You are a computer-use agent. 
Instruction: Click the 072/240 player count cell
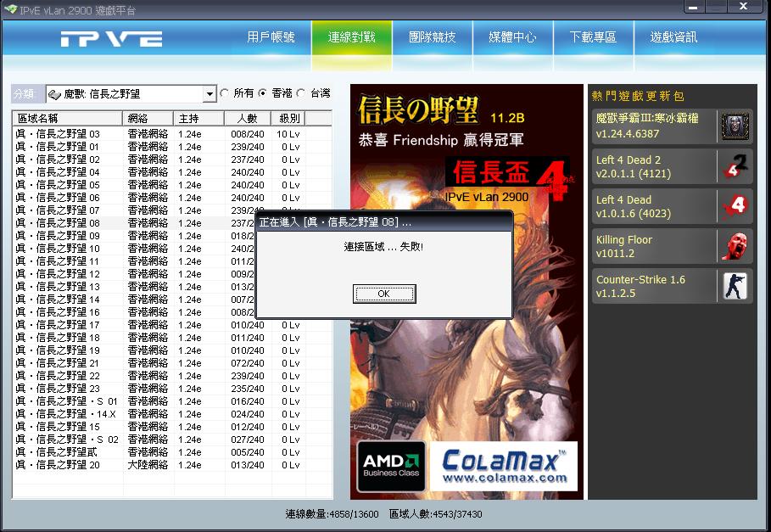point(248,363)
